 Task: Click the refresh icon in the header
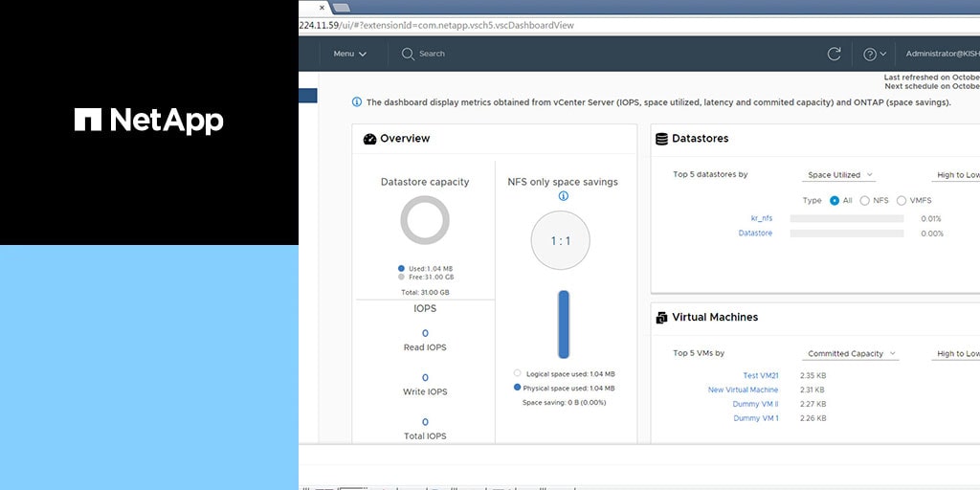pos(834,55)
